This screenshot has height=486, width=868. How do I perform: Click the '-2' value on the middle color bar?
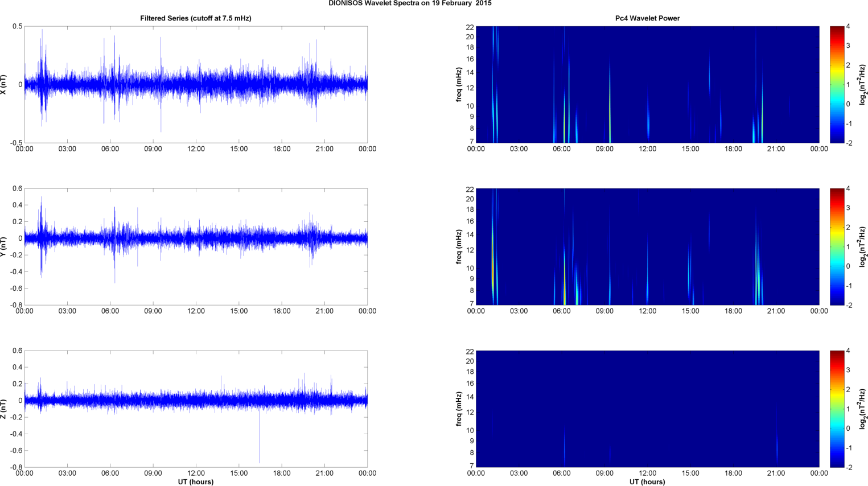tap(849, 305)
